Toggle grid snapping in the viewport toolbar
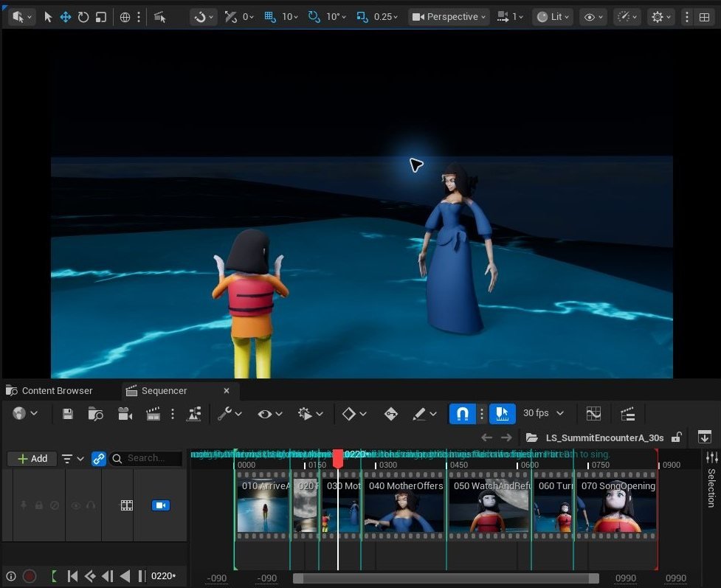721x588 pixels. [269, 17]
